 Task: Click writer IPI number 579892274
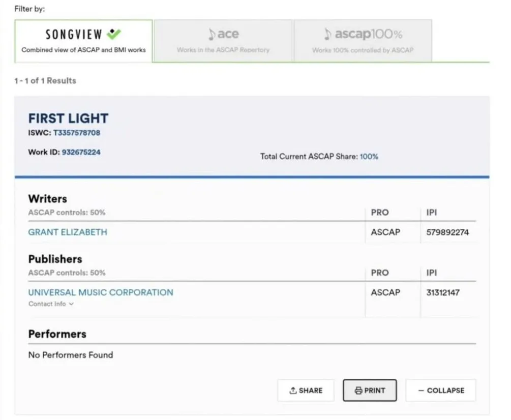pyautogui.click(x=447, y=232)
